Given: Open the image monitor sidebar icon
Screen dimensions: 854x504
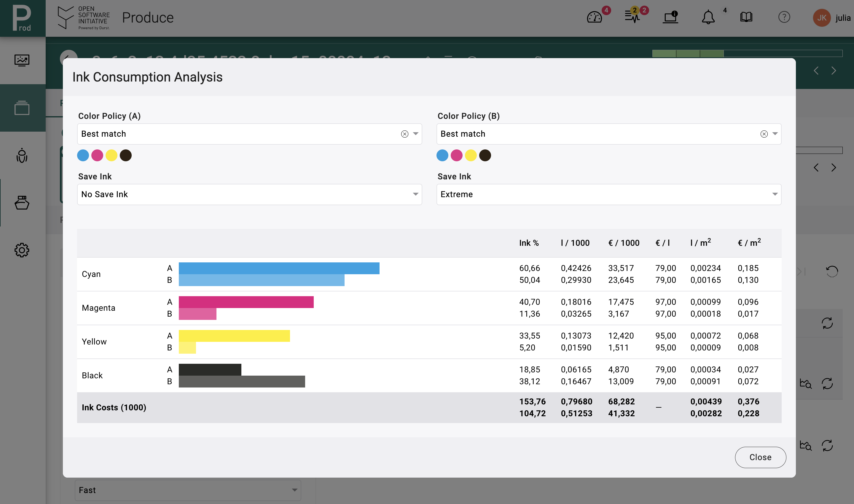Looking at the screenshot, I should 22,60.
